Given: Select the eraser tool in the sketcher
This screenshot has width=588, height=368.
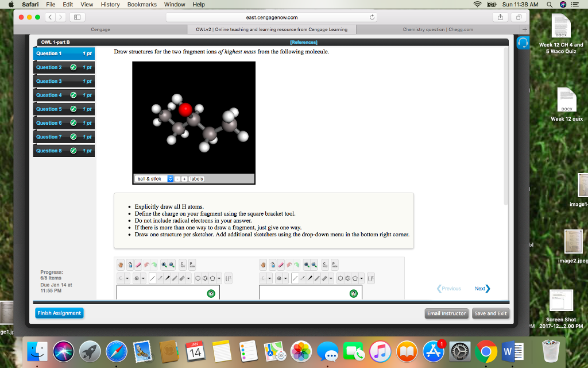Looking at the screenshot, I should point(138,264).
